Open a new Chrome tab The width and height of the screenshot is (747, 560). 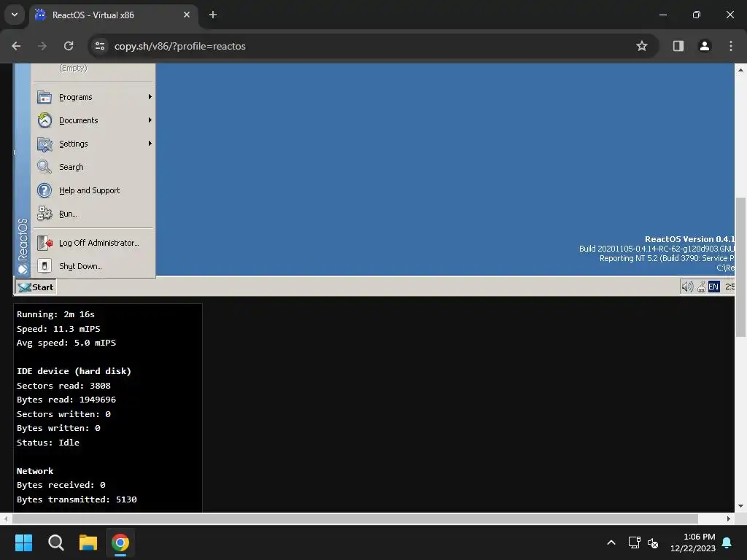tap(213, 15)
